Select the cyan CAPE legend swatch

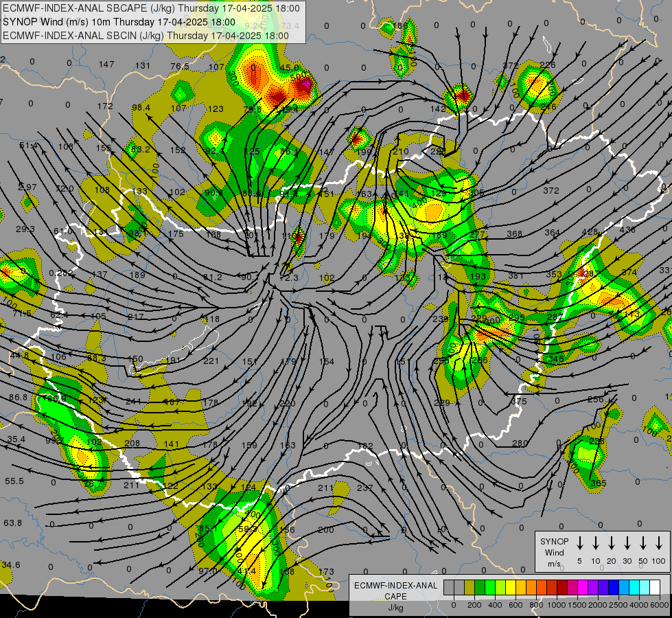pos(634,588)
